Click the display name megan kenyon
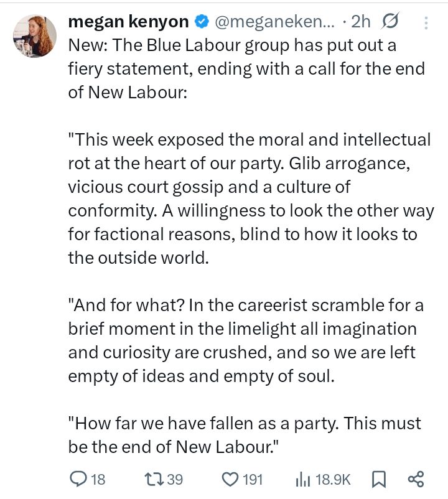The image size is (448, 499). (x=128, y=21)
